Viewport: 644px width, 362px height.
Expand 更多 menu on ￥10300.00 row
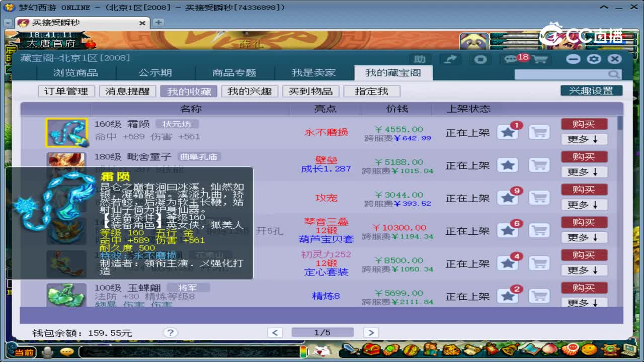click(x=584, y=237)
